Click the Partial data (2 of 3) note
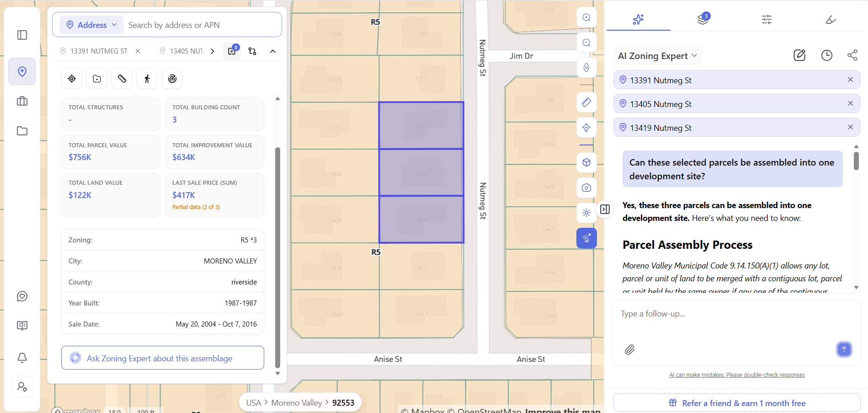 [196, 207]
